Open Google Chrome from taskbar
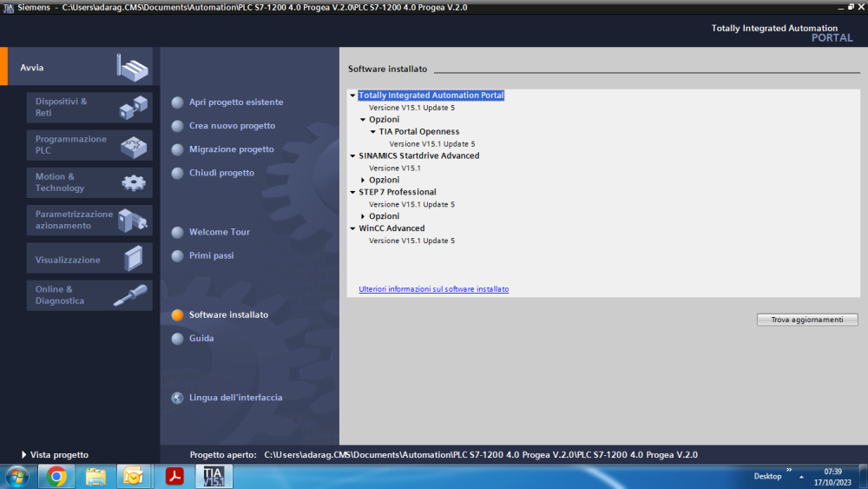Image resolution: width=868 pixels, height=489 pixels. tap(56, 477)
